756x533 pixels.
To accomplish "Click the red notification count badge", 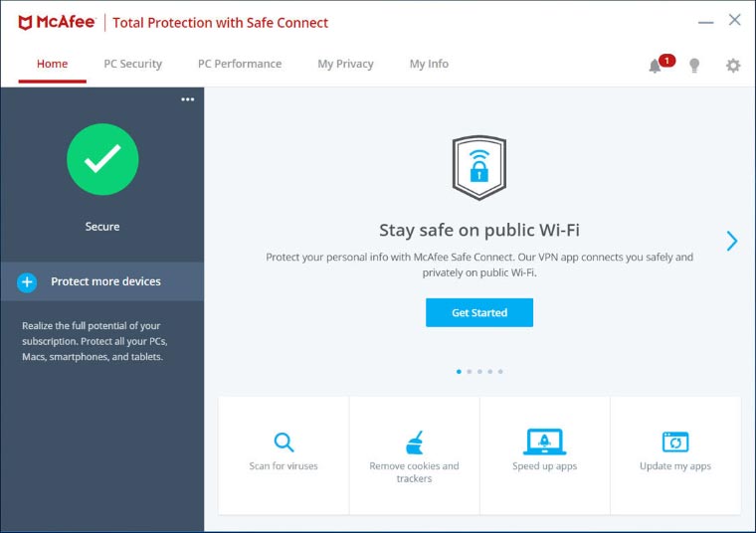I will [666, 61].
